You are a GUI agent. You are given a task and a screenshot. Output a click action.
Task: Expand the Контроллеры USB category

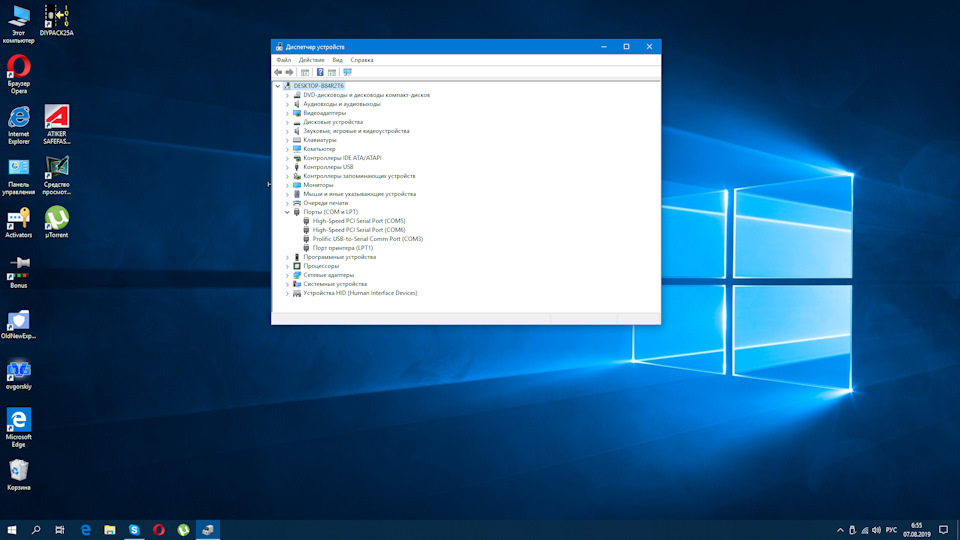click(287, 167)
